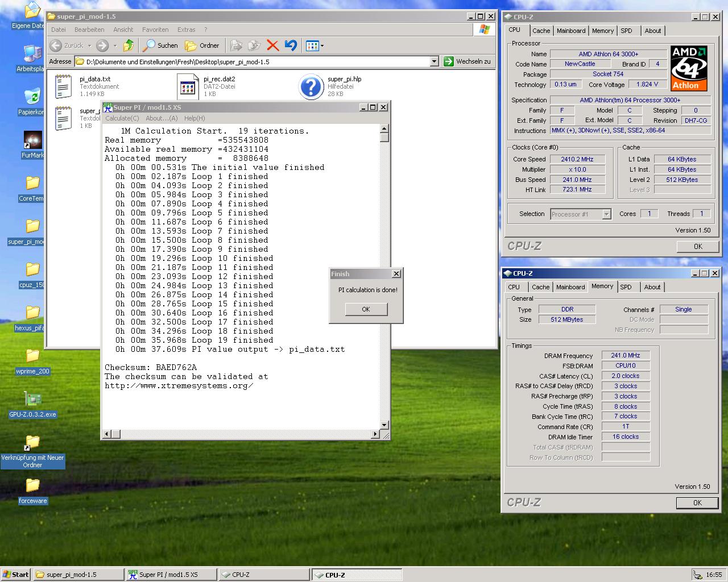Open the address bar dropdown
This screenshot has height=582, width=728.
pos(434,61)
